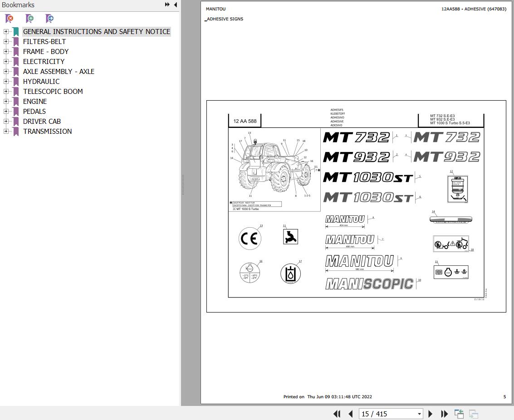Select the PEDALS bookmark
This screenshot has height=420, width=514.
(34, 112)
